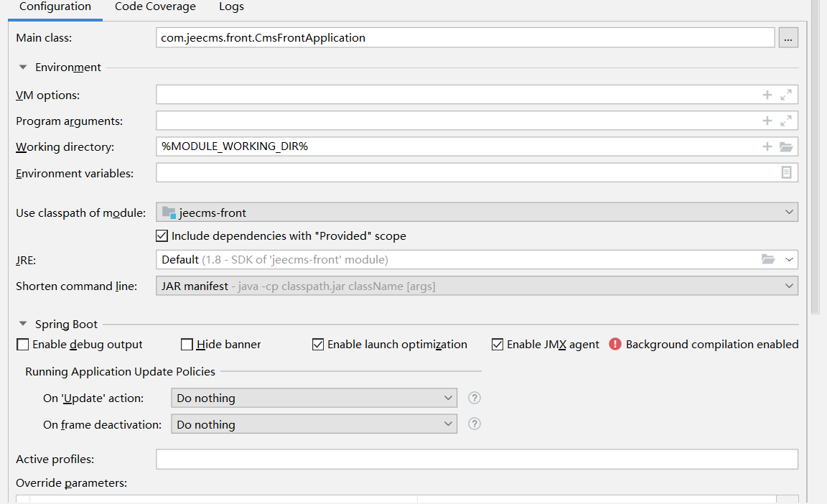The image size is (827, 504).
Task: Switch to the Code Coverage tab
Action: point(155,6)
